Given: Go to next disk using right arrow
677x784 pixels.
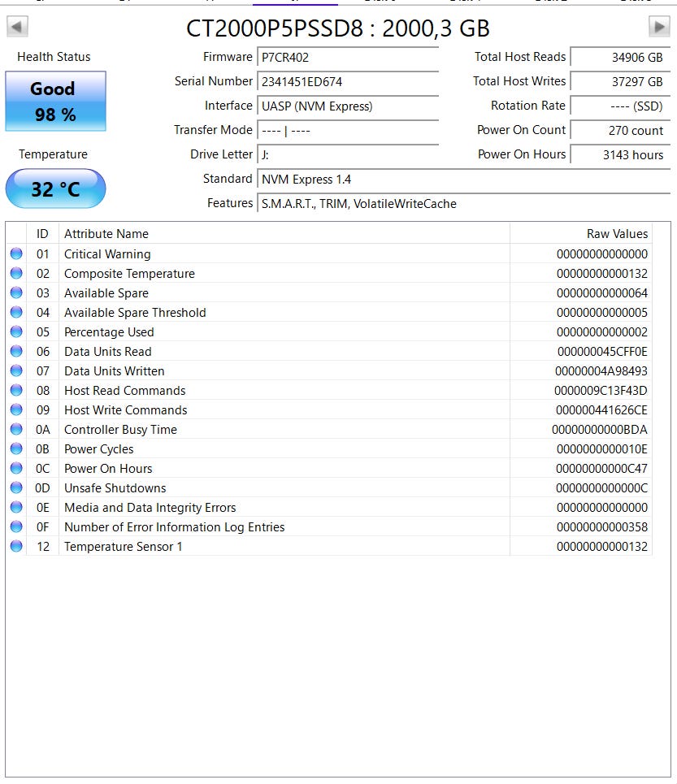Looking at the screenshot, I should click(659, 26).
